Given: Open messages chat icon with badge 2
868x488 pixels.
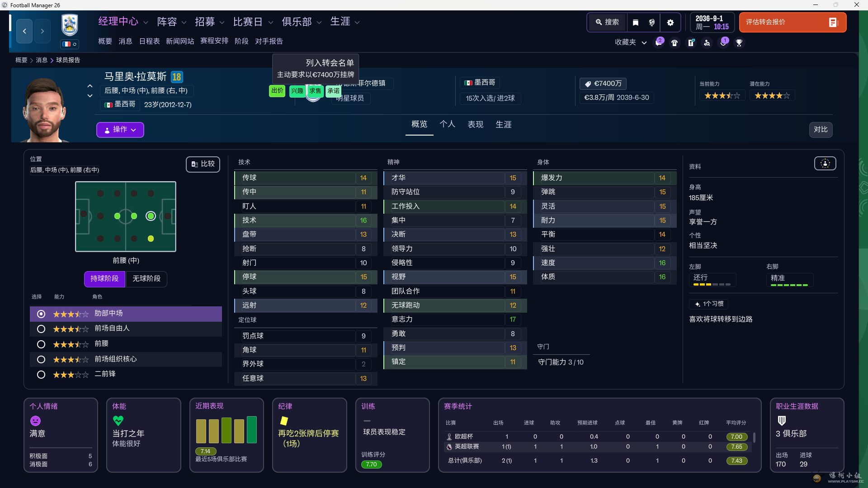Looking at the screenshot, I should [x=659, y=42].
